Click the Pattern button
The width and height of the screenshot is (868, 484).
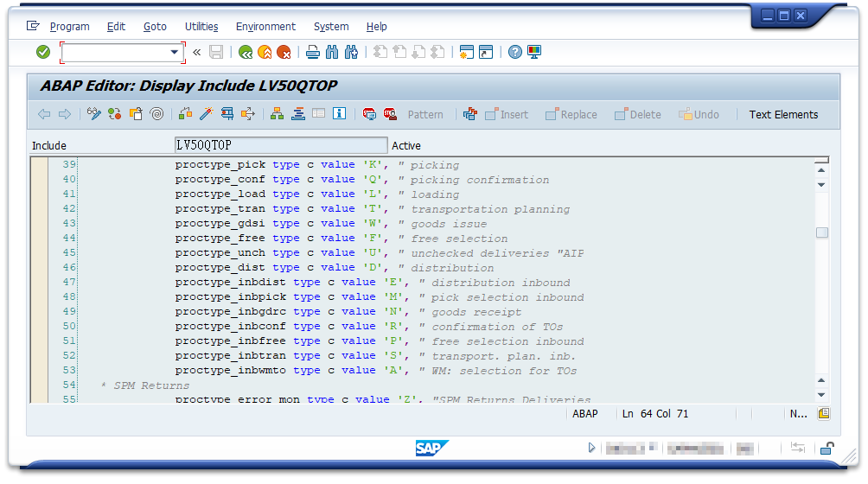click(x=425, y=115)
